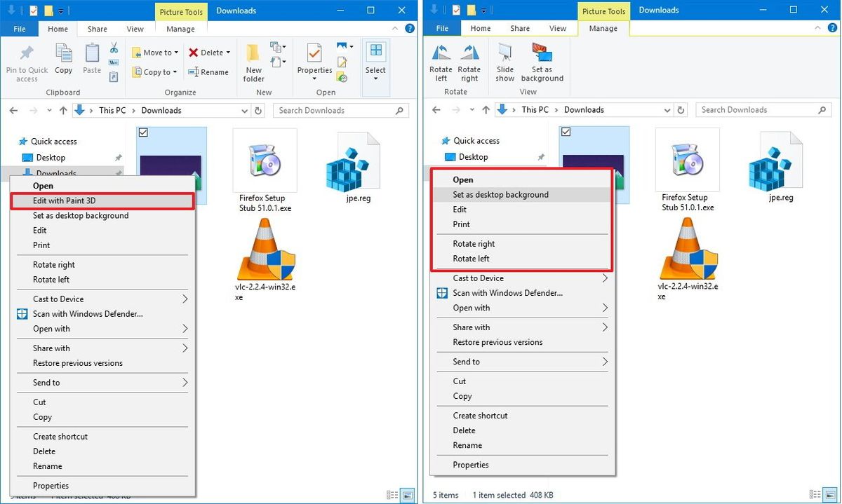Uncheck the selected image thumbnail checkbox
Screen dimensions: 842x504
[144, 132]
